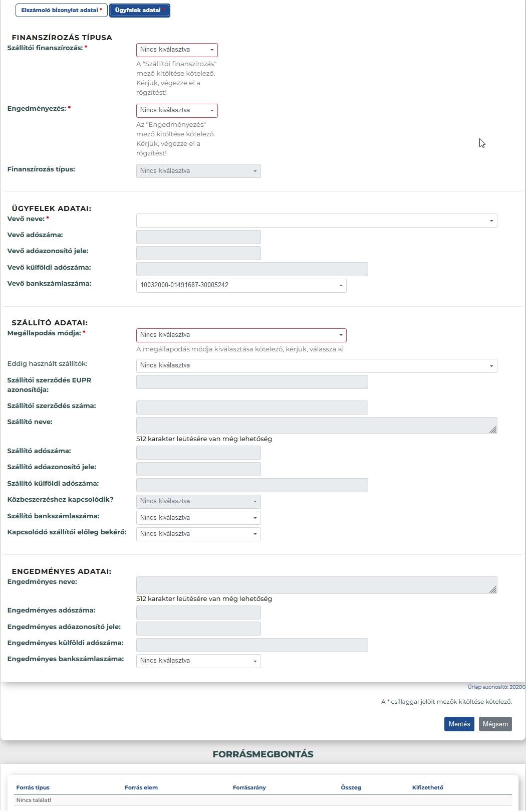Click the Mégsem button
Image resolution: width=526 pixels, height=812 pixels.
495,724
